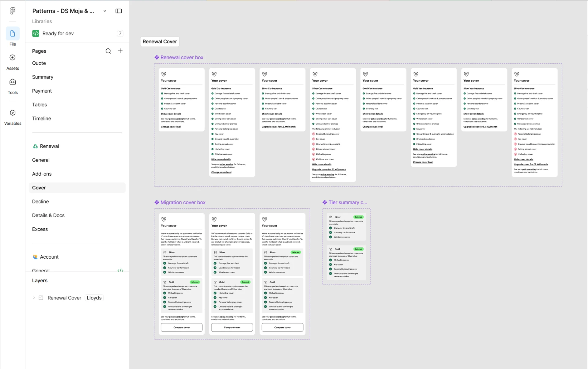Click the Ready for dev count badge 7
This screenshot has height=369, width=588.
[x=120, y=33]
